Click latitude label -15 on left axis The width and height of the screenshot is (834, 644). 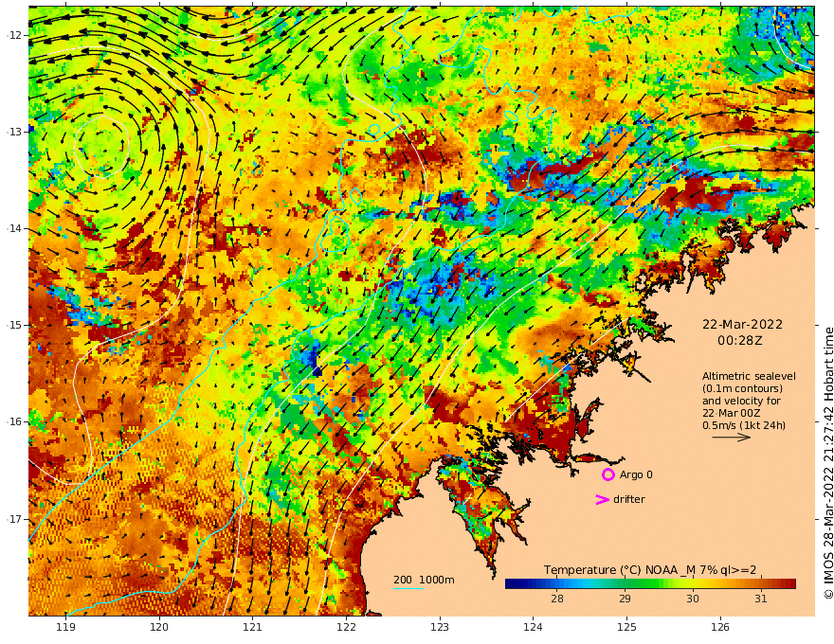[x=15, y=325]
